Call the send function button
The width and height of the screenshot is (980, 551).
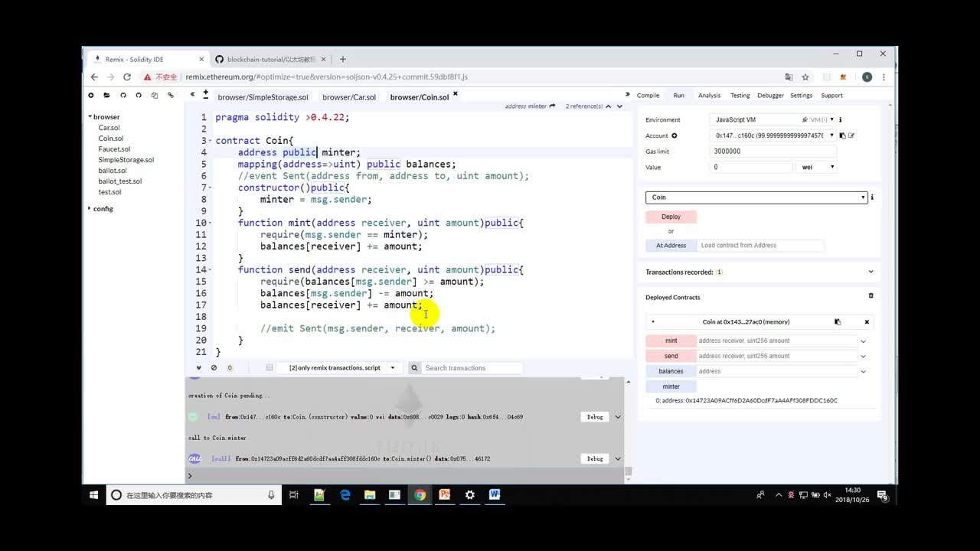(x=671, y=357)
